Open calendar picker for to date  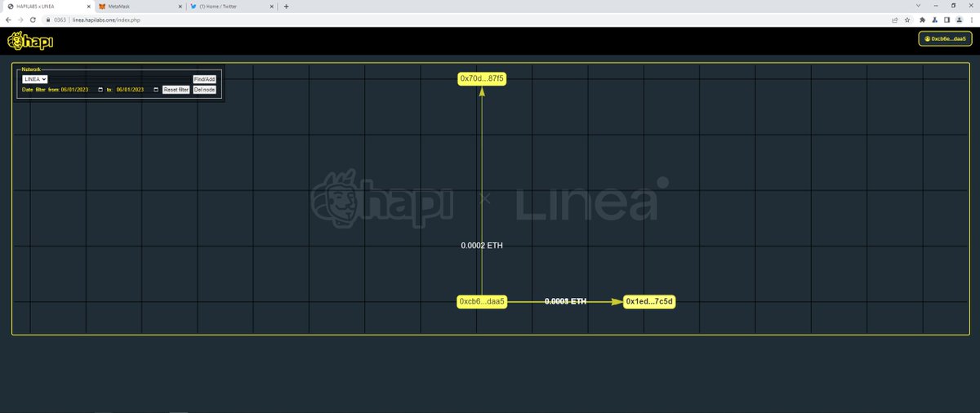(x=156, y=90)
